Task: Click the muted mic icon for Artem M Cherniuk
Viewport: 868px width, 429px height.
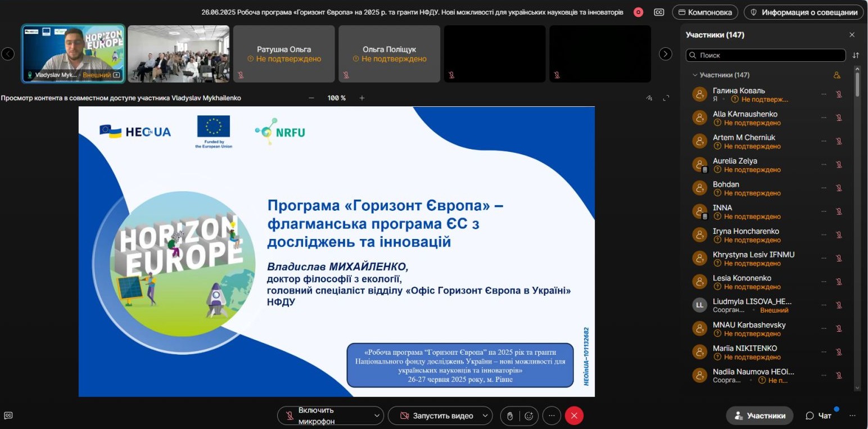Action: pyautogui.click(x=839, y=141)
